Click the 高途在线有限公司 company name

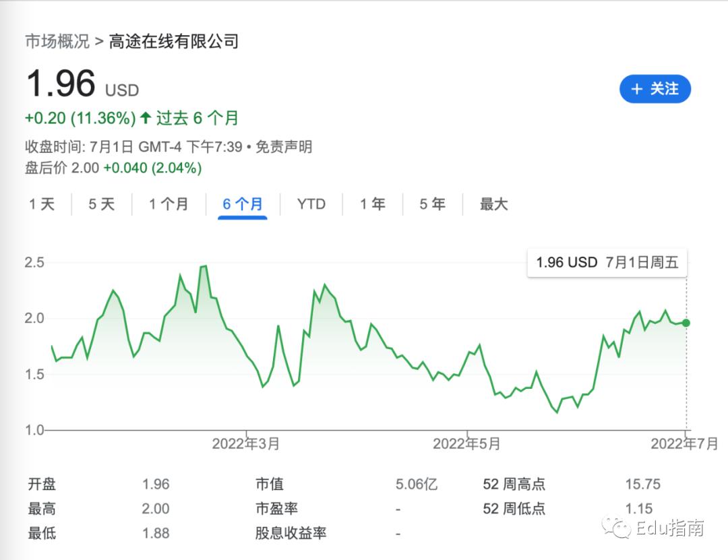(x=174, y=41)
